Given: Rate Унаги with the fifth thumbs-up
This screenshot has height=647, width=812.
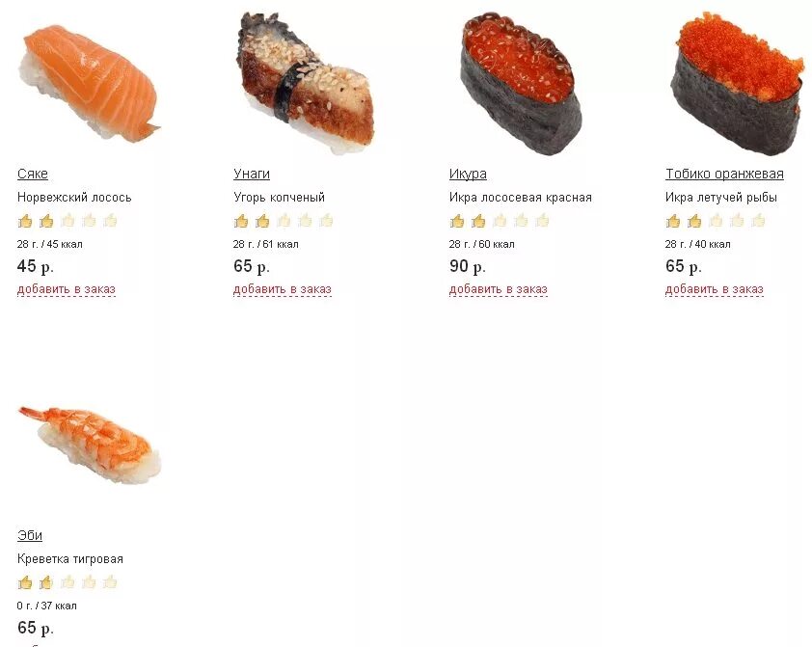Looking at the screenshot, I should point(326,221).
